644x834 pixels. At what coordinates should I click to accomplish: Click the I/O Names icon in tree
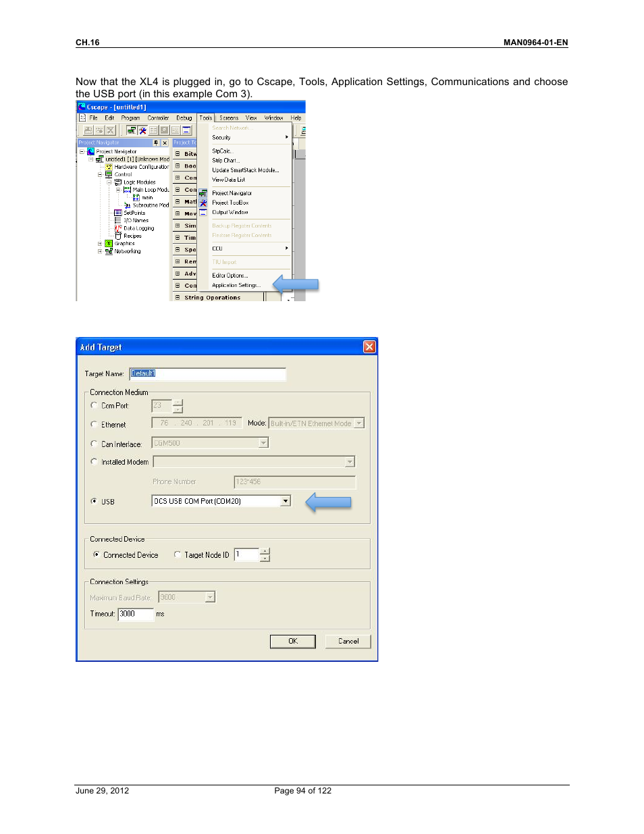point(118,220)
